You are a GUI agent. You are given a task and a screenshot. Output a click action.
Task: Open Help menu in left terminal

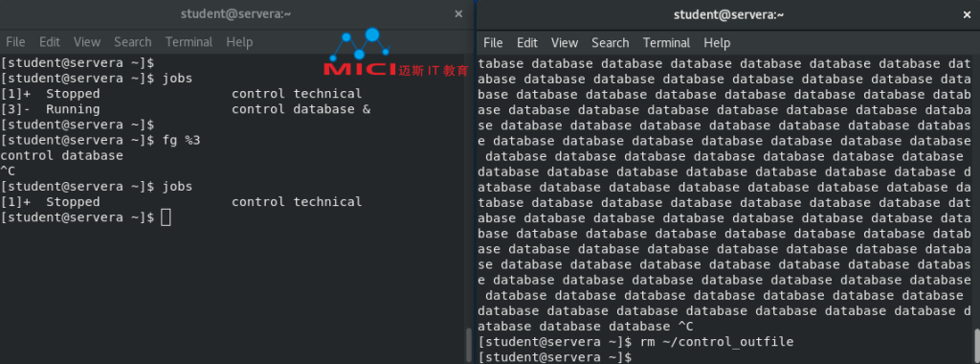[239, 42]
